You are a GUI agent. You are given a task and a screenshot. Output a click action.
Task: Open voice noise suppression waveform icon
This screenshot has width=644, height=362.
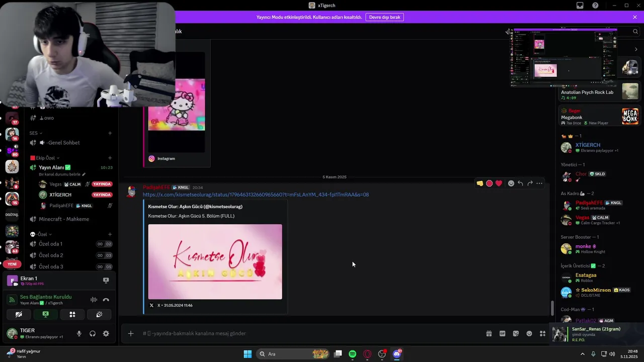(94, 300)
